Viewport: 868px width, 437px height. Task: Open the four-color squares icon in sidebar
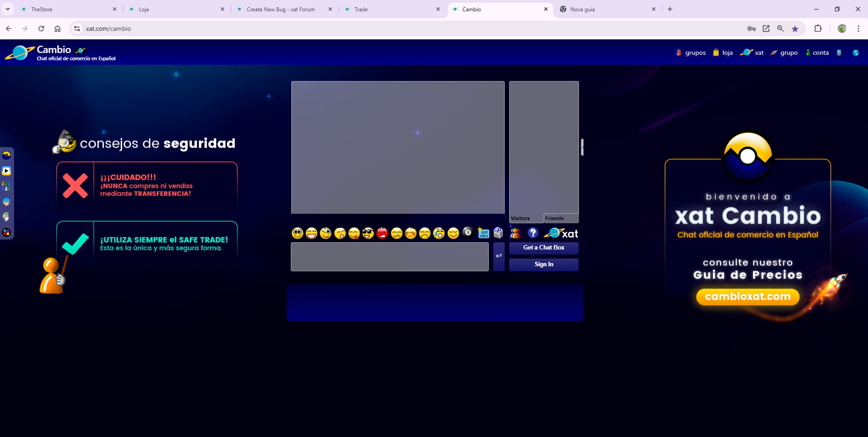(x=6, y=232)
